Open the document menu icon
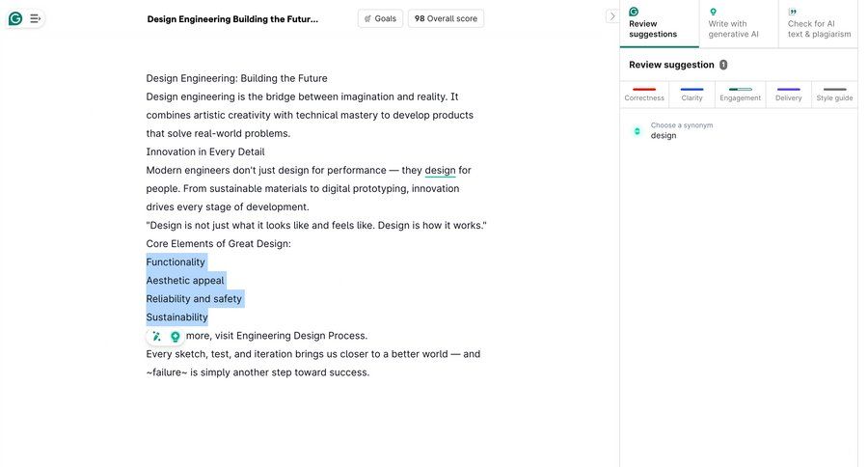Screen dimensions: 868x467 [x=35, y=19]
